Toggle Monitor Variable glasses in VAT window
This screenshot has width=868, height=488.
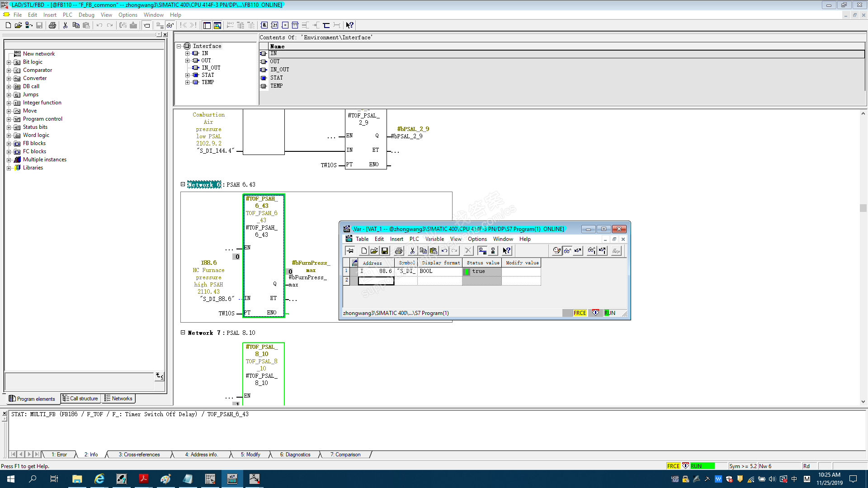[567, 251]
